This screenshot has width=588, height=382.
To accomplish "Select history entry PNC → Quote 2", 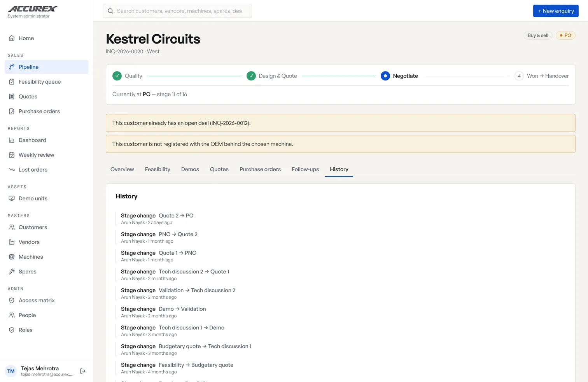I will [178, 234].
